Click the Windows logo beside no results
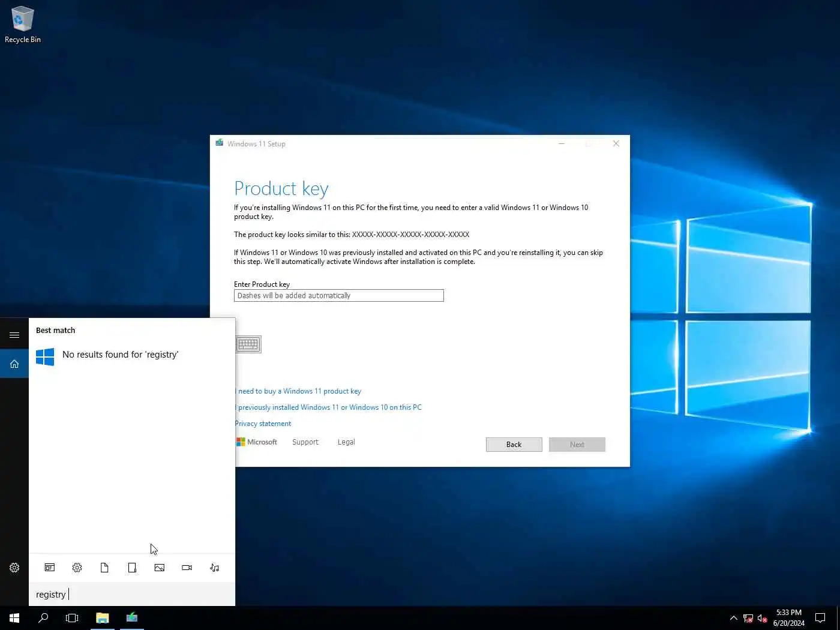The image size is (840, 630). click(45, 357)
